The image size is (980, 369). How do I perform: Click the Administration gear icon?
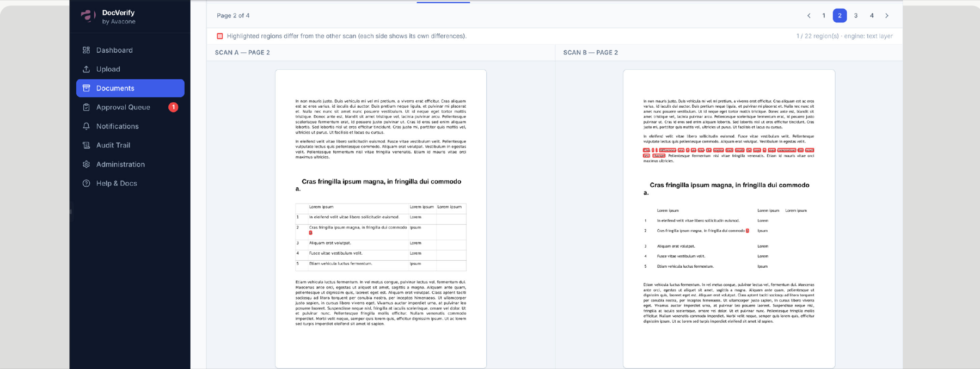[x=86, y=164]
